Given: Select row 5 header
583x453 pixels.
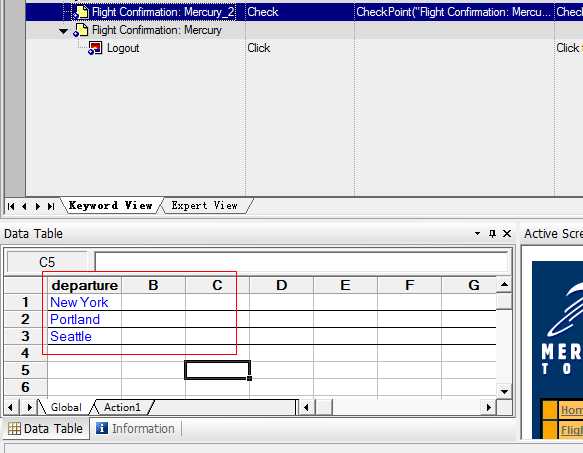Looking at the screenshot, I should pos(25,370).
